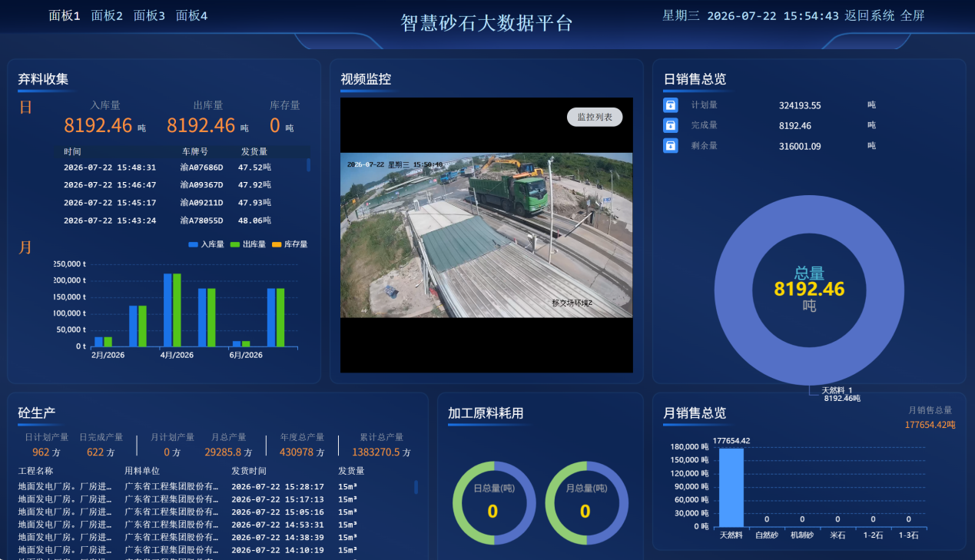This screenshot has height=560, width=975.
Task: Click the 发货量 header in 弃料收集
Action: click(254, 151)
